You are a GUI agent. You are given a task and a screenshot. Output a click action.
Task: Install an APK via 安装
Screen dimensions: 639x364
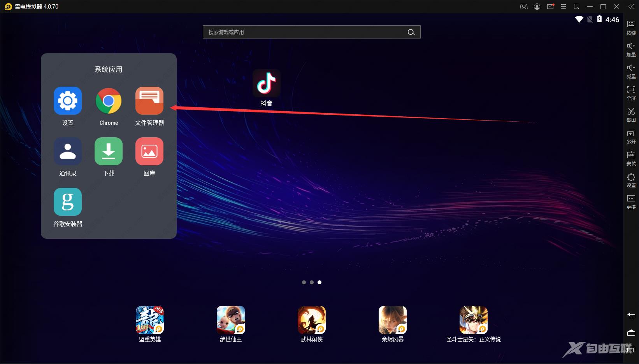(631, 158)
